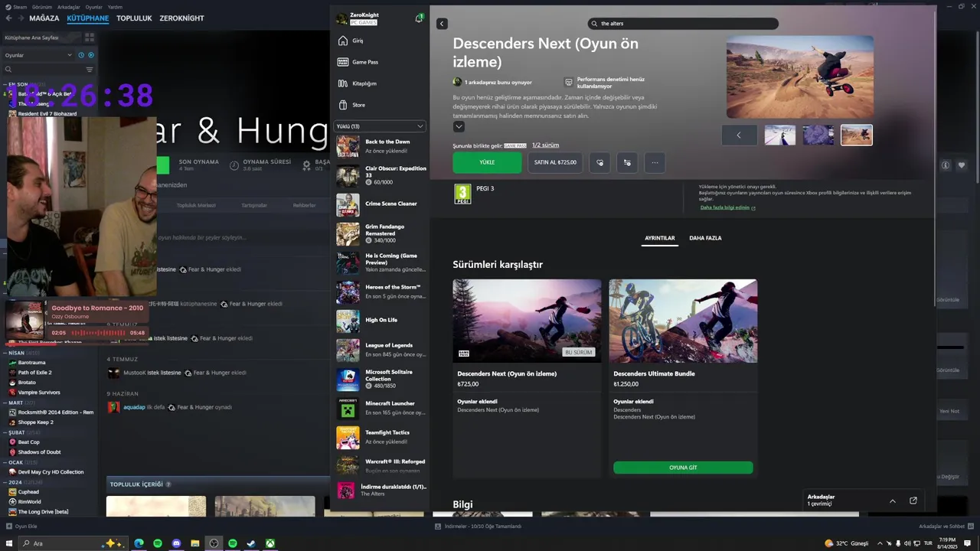Add game to wishlist heart icon

599,162
